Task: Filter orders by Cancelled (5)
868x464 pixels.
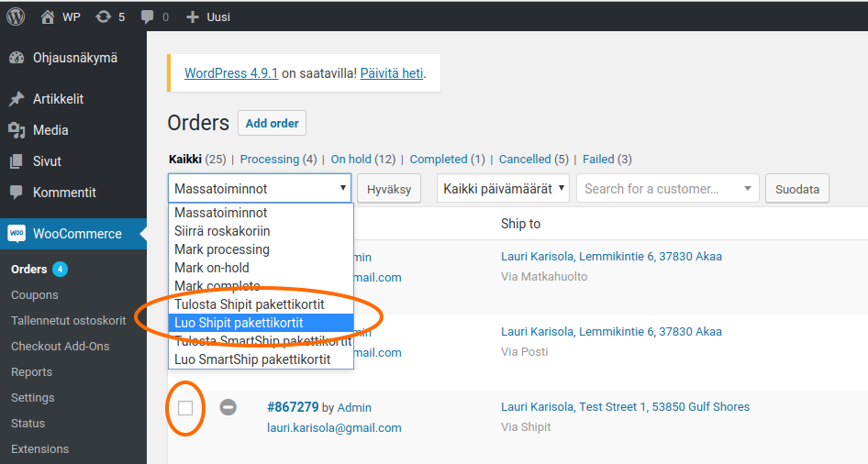Action: (534, 160)
